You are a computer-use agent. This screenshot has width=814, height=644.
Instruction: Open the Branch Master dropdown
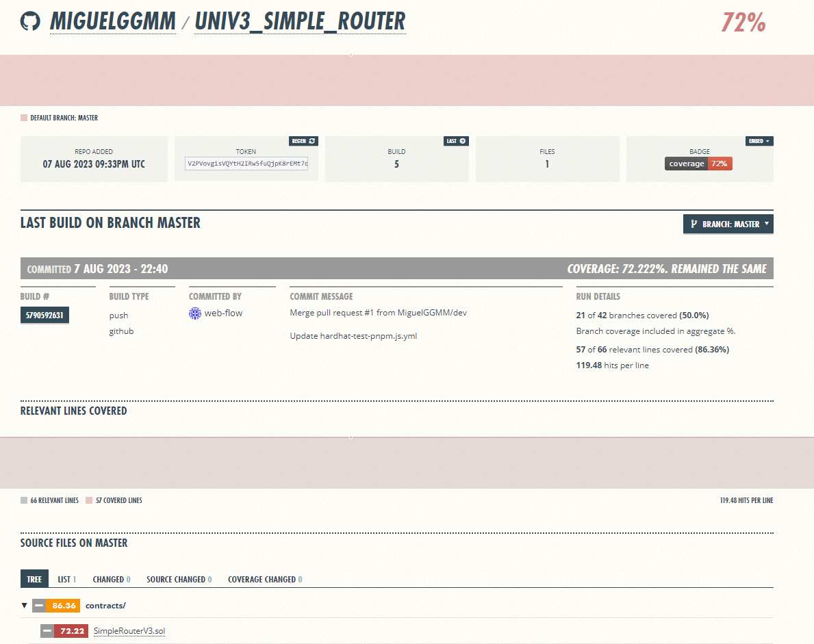(728, 224)
